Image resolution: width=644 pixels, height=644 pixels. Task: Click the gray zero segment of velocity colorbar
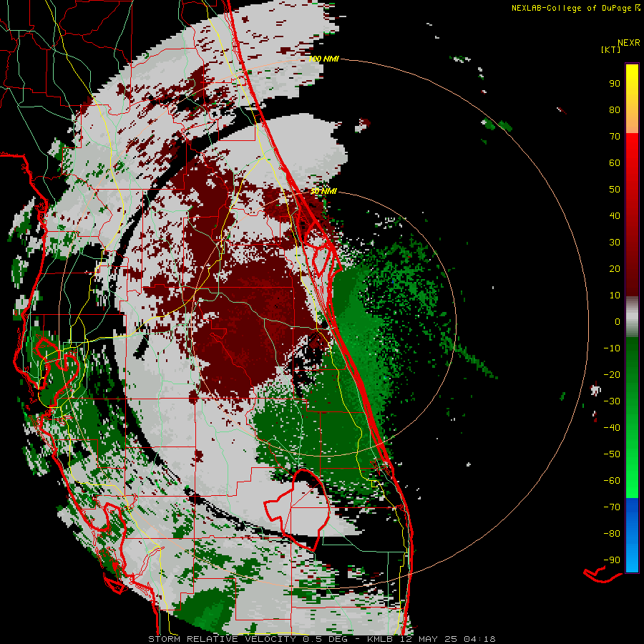click(x=632, y=317)
